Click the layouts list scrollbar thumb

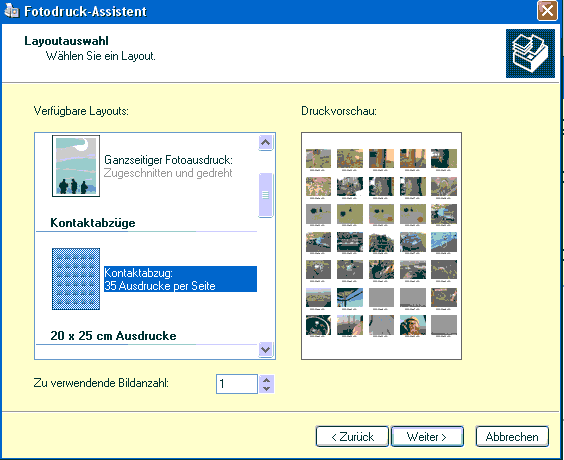(x=265, y=195)
